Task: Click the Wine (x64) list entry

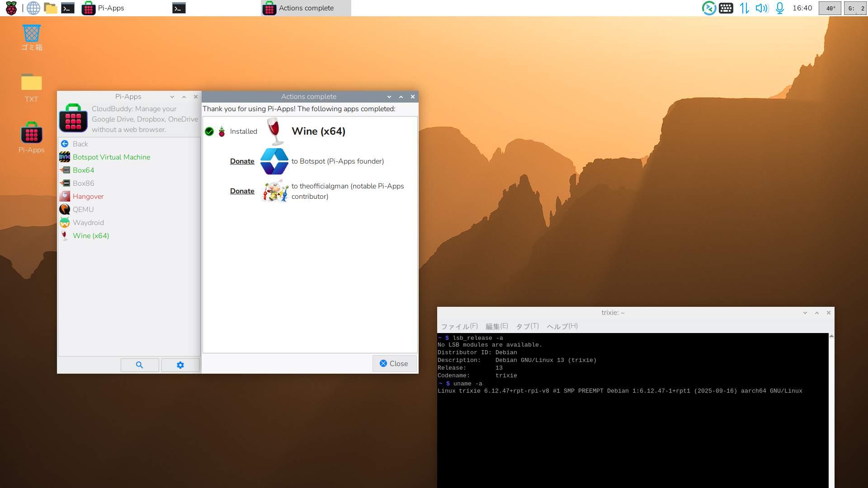Action: coord(91,235)
